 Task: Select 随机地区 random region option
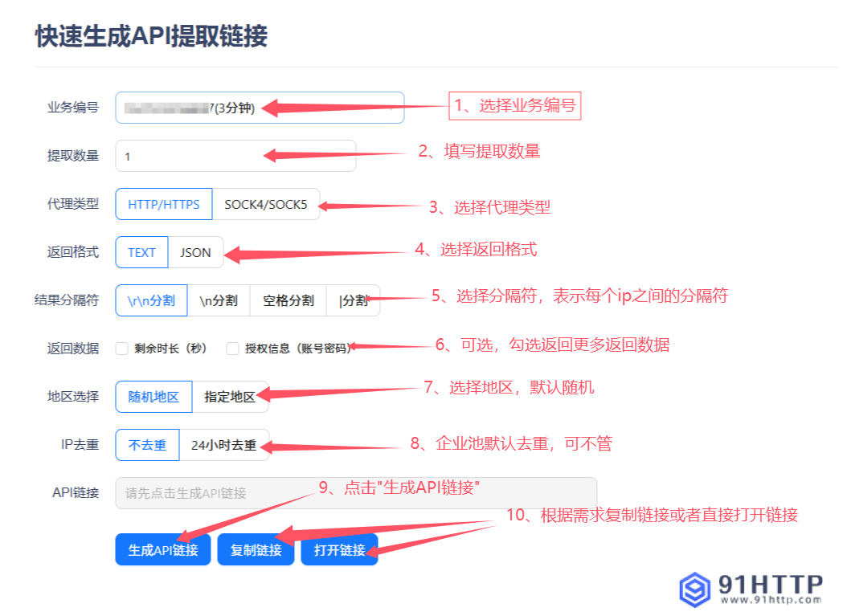point(153,396)
